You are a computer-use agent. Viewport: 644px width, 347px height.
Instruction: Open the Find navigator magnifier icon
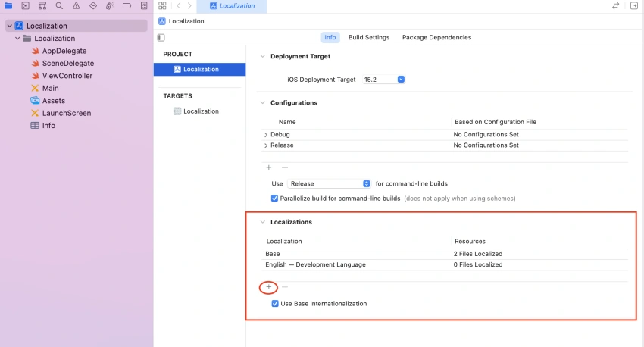point(59,6)
